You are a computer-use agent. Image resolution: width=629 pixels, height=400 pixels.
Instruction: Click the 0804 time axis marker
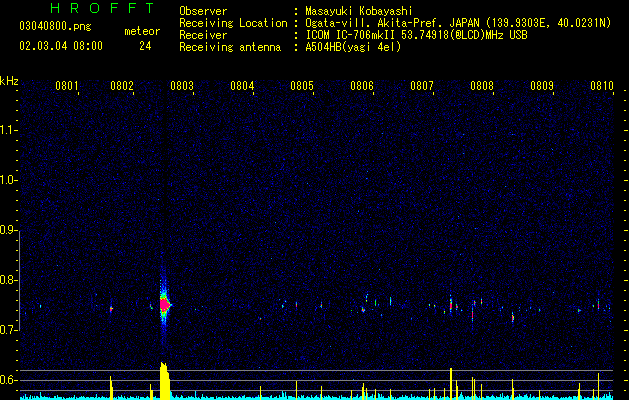tap(242, 86)
